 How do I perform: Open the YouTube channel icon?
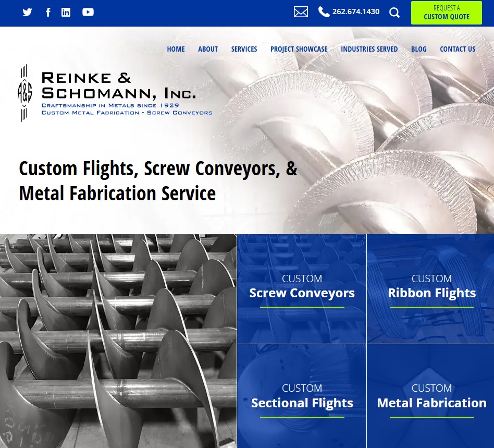[88, 13]
